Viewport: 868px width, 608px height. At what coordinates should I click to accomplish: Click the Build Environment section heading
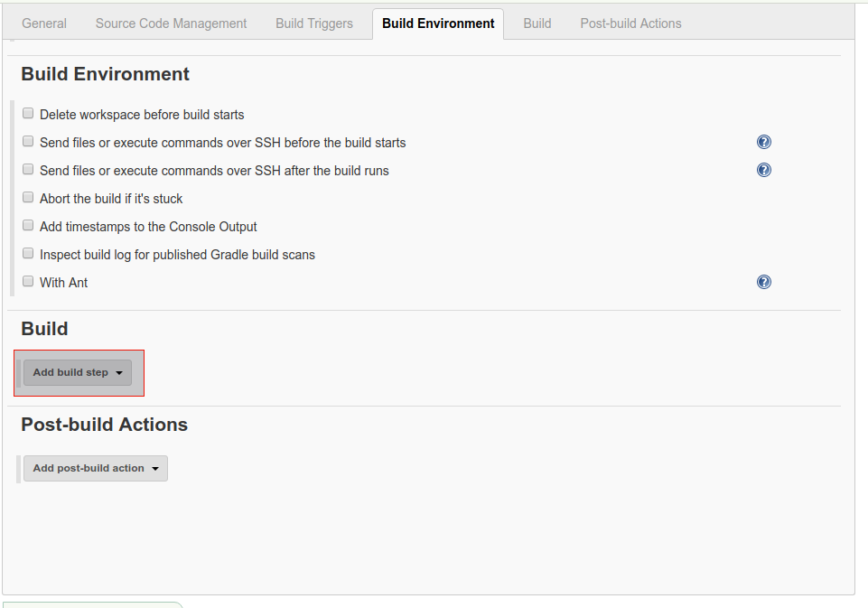click(x=105, y=74)
